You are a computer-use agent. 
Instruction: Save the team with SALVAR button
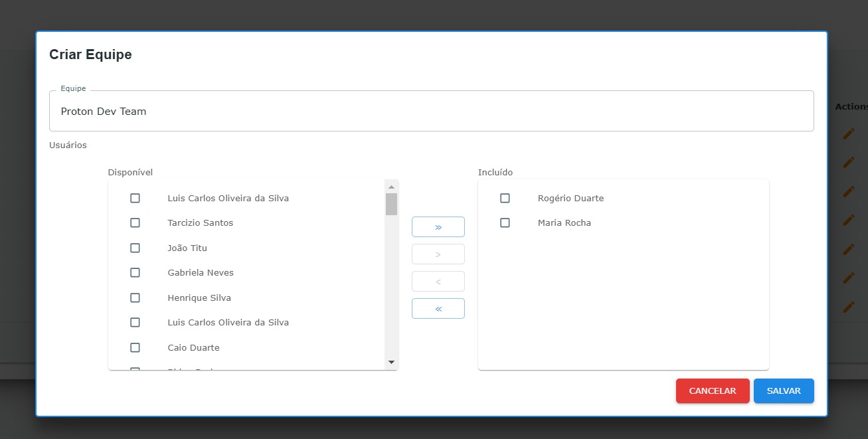pos(784,391)
